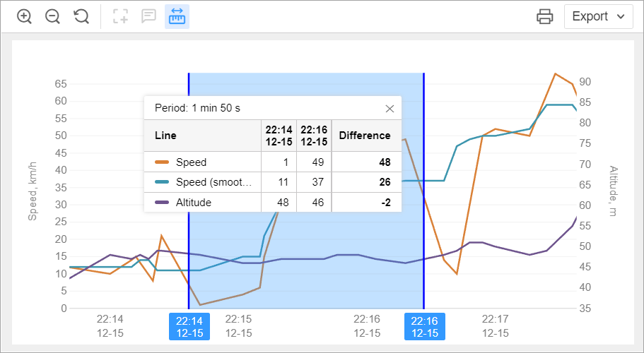
Task: Click the Speed row label
Action: pyautogui.click(x=191, y=162)
